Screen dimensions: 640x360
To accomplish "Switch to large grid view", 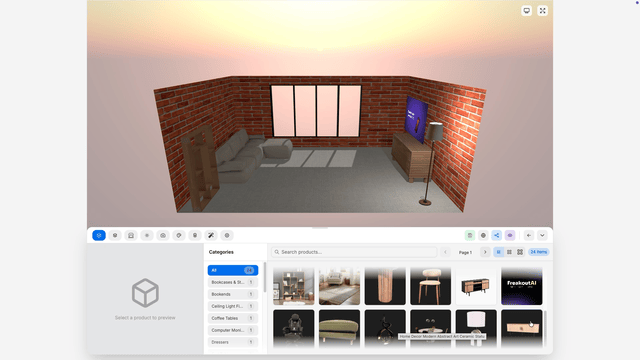I will pyautogui.click(x=520, y=252).
